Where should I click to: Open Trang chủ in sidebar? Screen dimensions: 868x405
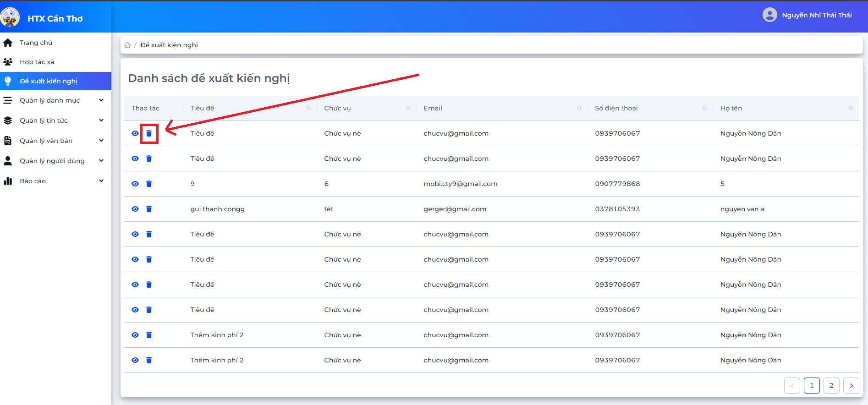[55, 43]
